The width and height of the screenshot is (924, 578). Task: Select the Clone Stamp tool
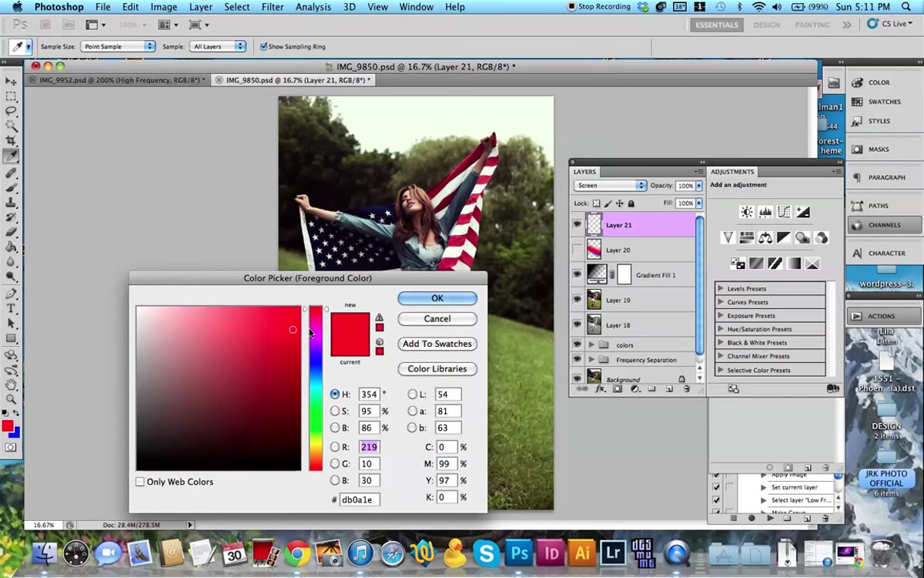(11, 202)
